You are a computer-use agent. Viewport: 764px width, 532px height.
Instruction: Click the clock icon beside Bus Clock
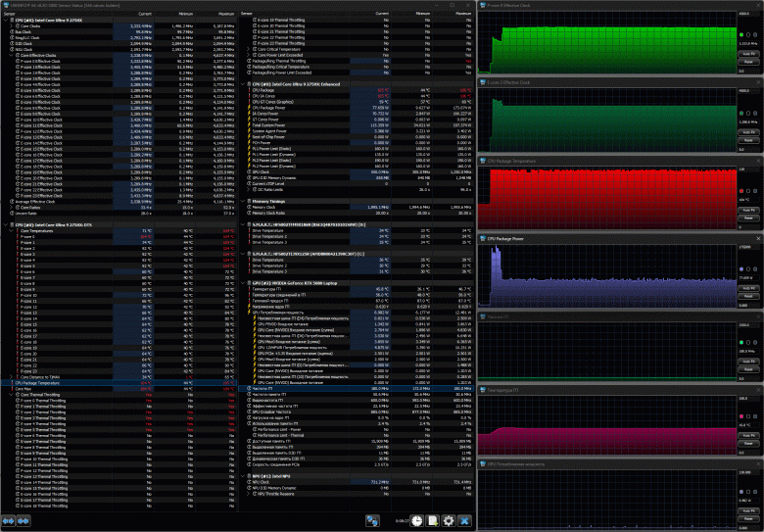12,31
